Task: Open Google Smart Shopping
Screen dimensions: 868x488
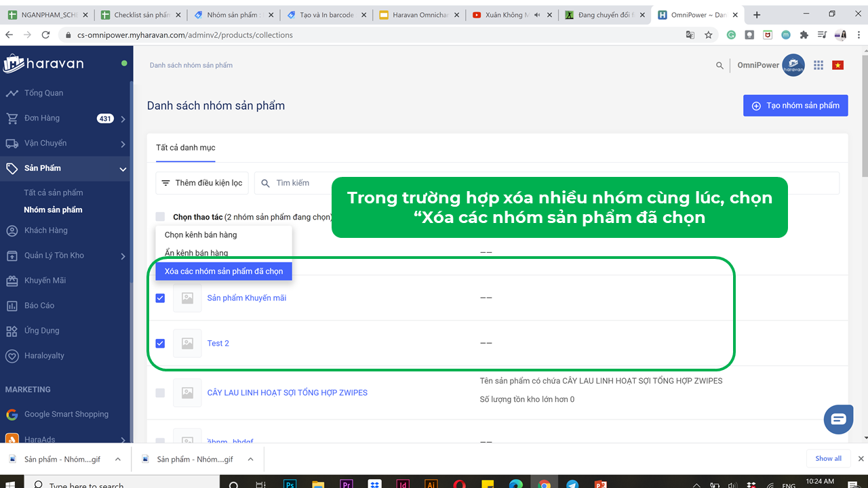Action: (66, 414)
